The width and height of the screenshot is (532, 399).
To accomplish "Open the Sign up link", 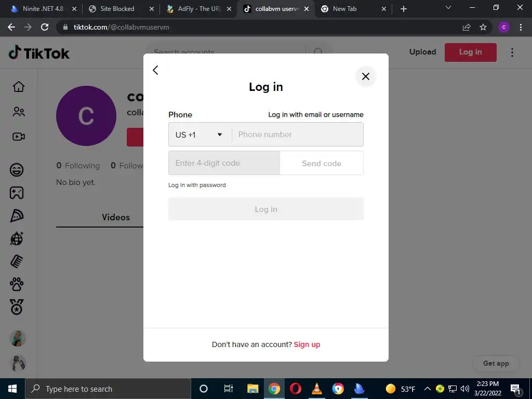I will (307, 344).
